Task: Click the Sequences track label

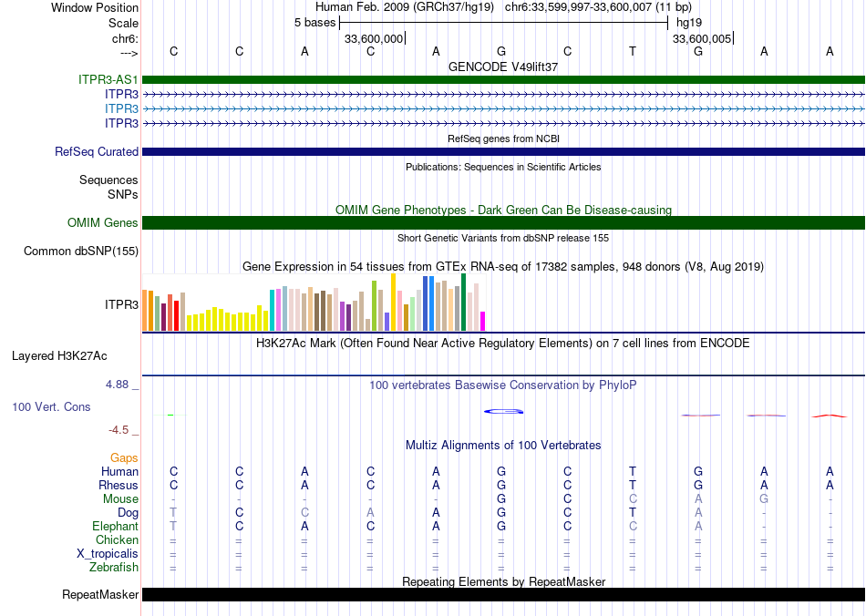Action: pyautogui.click(x=108, y=180)
